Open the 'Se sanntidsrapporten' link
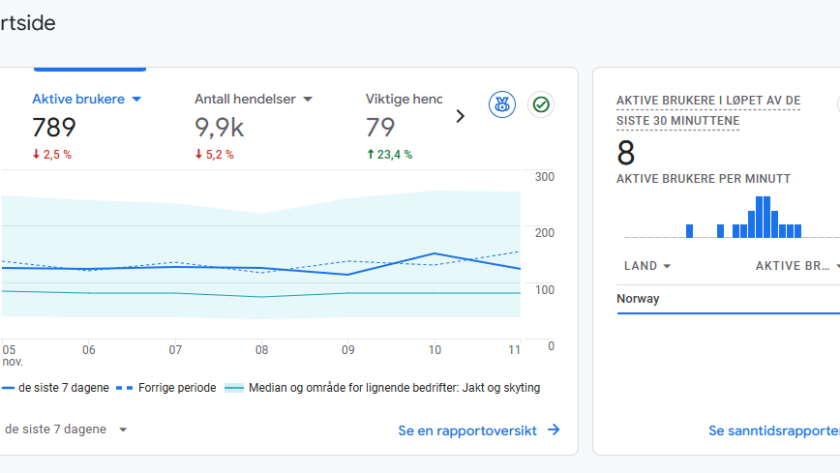840x473 pixels. (x=772, y=430)
